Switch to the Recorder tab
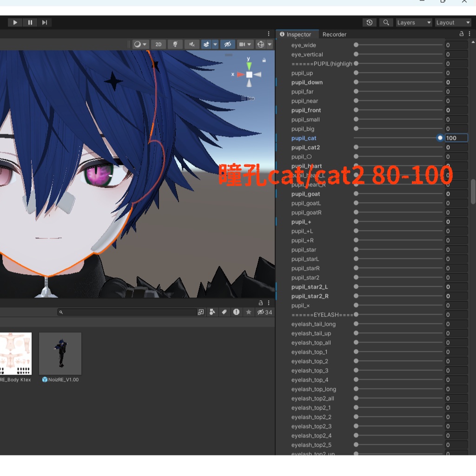Screen dimensions: 476x476 (x=334, y=34)
